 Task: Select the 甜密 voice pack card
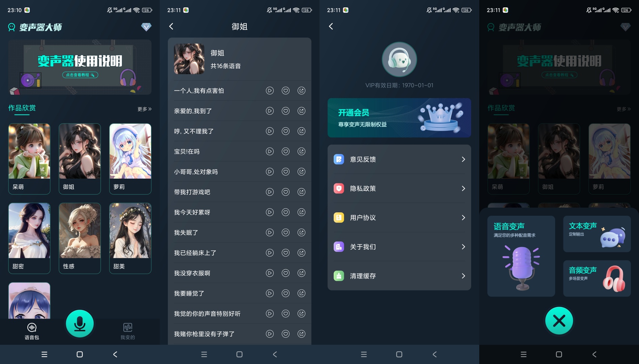click(x=29, y=238)
